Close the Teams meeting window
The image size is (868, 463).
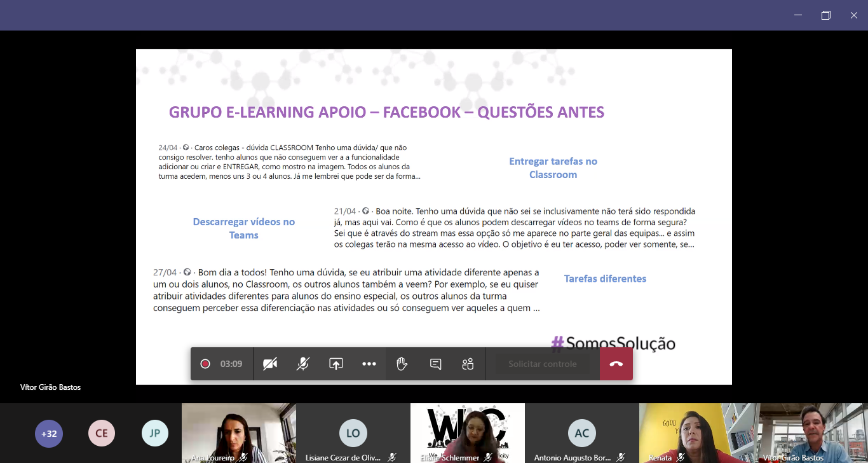pyautogui.click(x=854, y=15)
